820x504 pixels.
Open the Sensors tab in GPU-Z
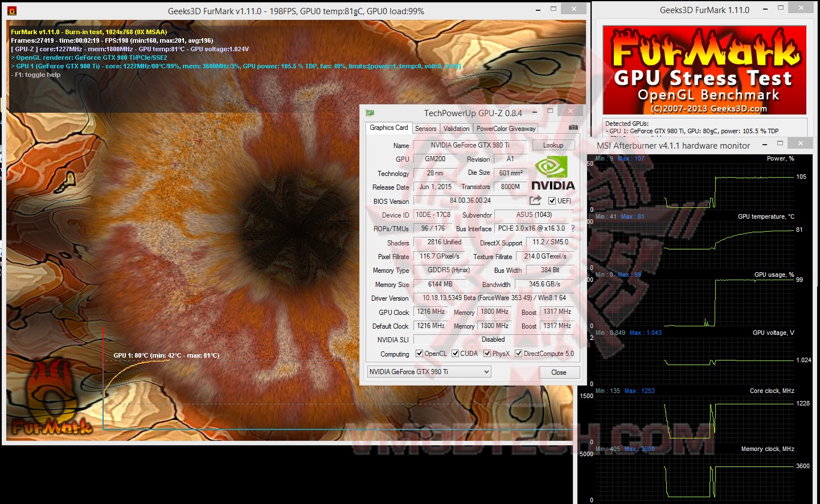coord(426,129)
